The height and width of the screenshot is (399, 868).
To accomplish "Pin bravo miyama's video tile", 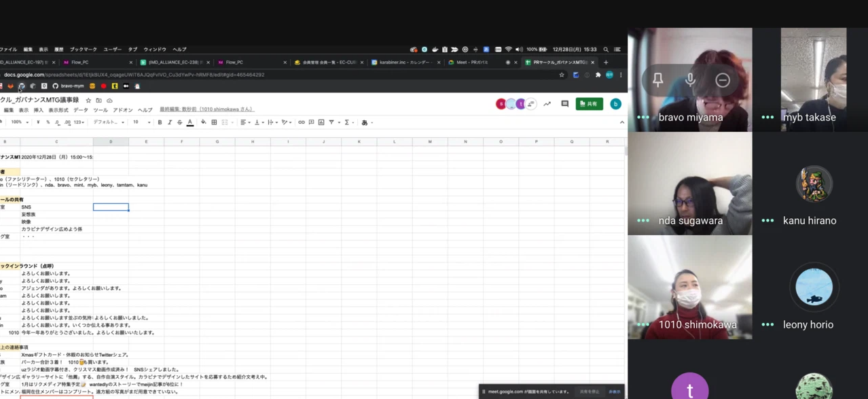I will pyautogui.click(x=657, y=80).
